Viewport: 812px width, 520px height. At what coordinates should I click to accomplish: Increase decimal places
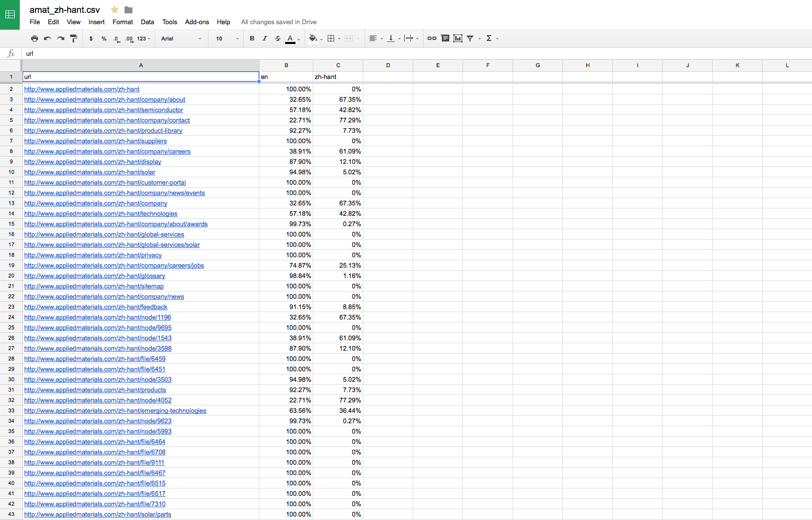(x=129, y=39)
